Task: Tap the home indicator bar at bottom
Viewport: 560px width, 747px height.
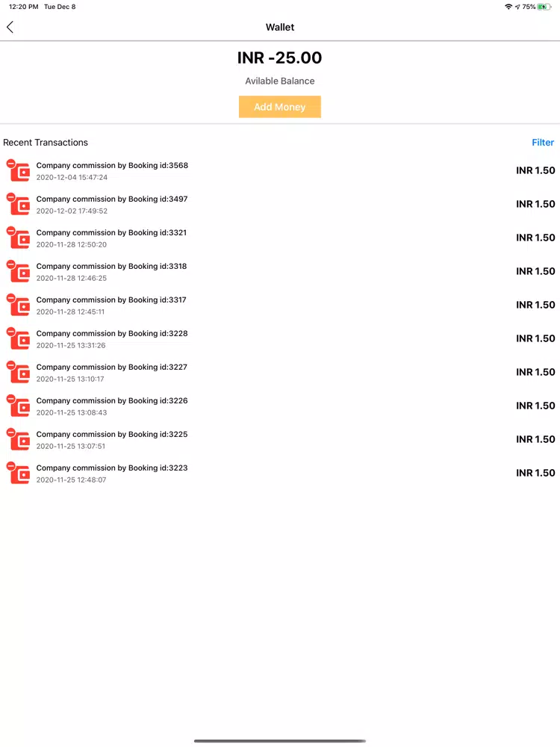Action: click(x=280, y=741)
